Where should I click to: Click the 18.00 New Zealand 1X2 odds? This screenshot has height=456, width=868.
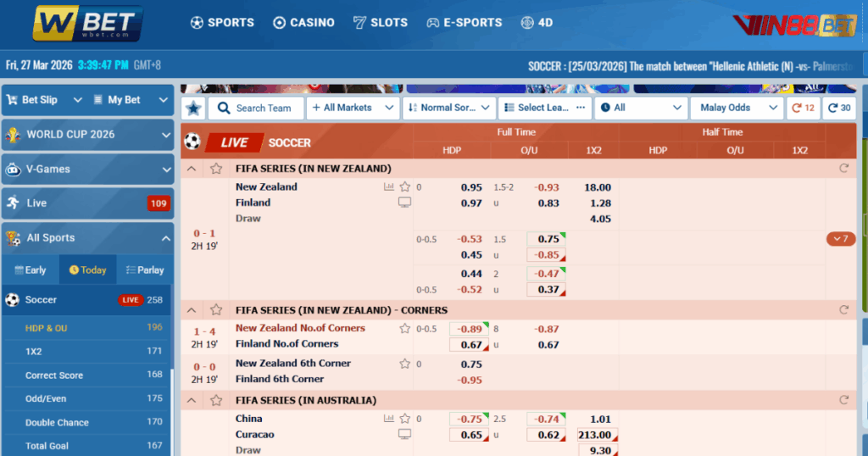coord(597,187)
